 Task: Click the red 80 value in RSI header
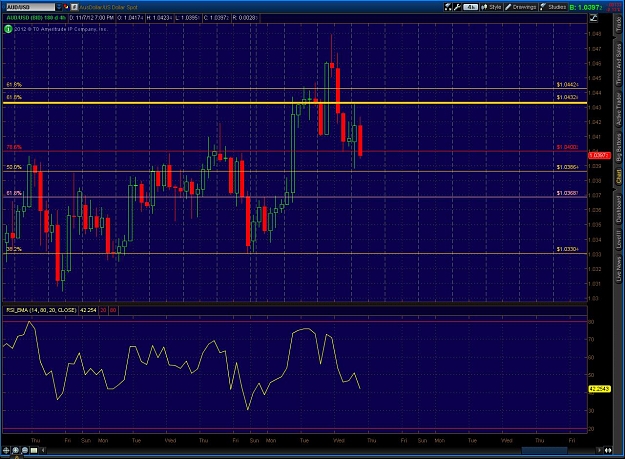[113, 310]
